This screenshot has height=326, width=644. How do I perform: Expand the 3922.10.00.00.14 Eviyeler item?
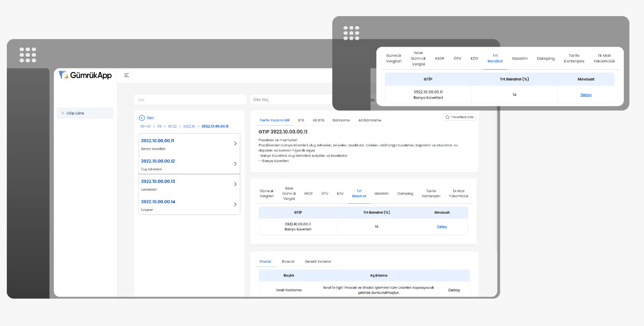tap(235, 204)
